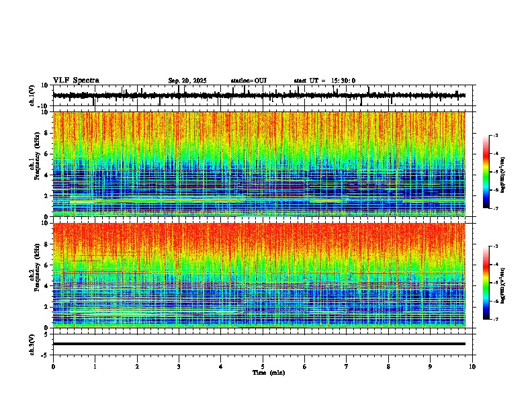Screen dimensions: 532x411
Task: Click the log(PSD) label beside ch.1 color bar
Action: (503, 175)
